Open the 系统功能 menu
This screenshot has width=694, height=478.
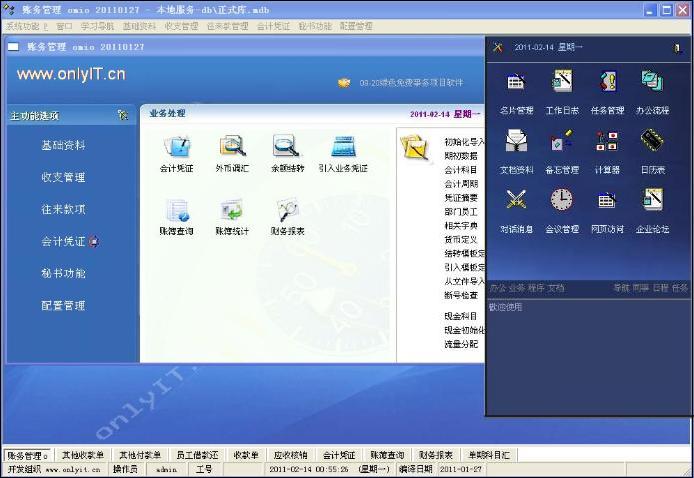pyautogui.click(x=27, y=26)
